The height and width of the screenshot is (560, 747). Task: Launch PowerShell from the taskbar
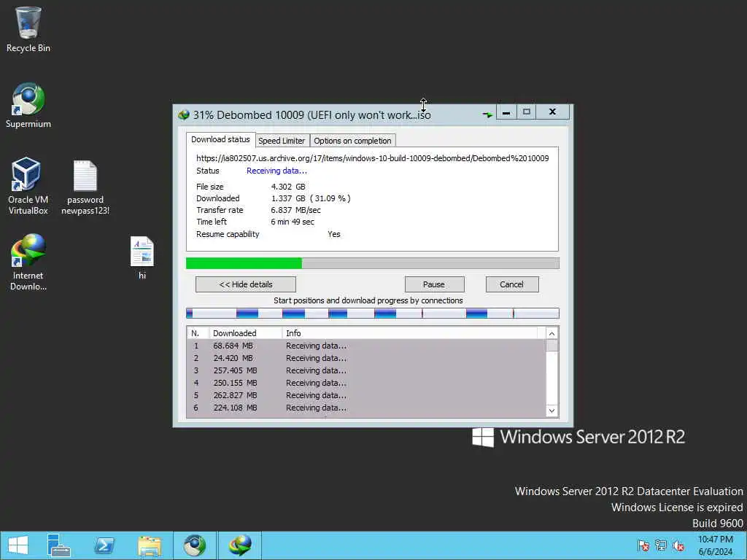104,545
